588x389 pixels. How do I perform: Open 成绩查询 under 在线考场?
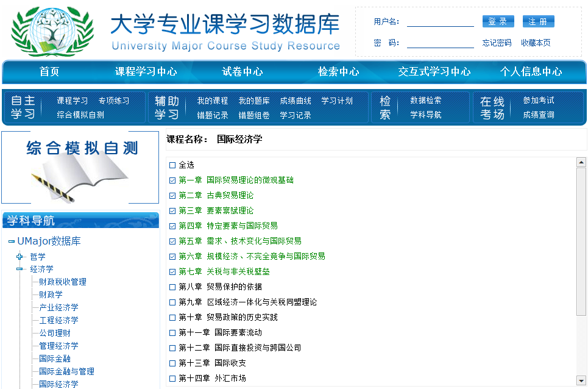[538, 115]
